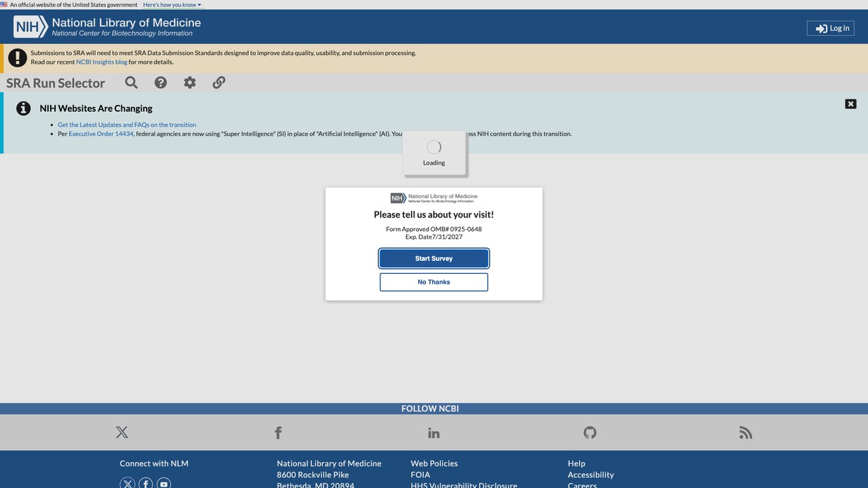Start the visit survey
Screen dimensions: 868x488
click(x=434, y=258)
